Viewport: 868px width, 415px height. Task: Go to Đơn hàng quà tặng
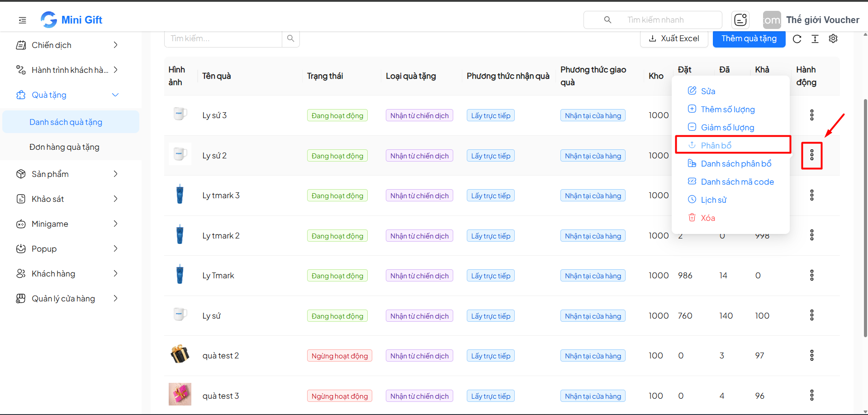(71, 147)
